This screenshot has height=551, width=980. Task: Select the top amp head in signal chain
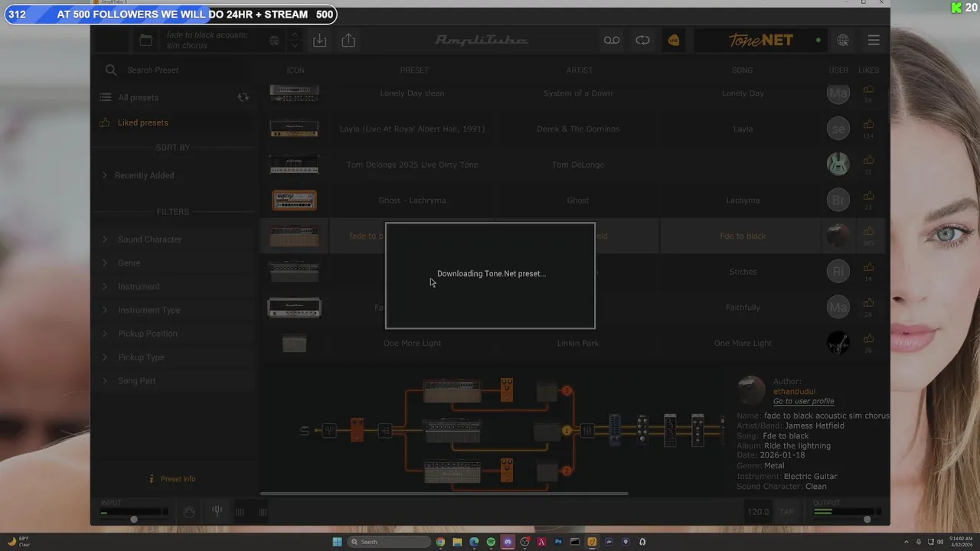[452, 390]
